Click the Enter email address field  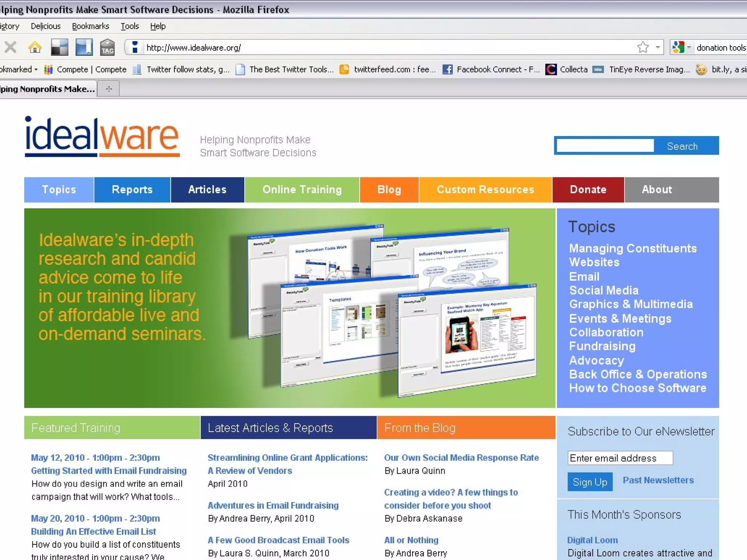pyautogui.click(x=620, y=458)
